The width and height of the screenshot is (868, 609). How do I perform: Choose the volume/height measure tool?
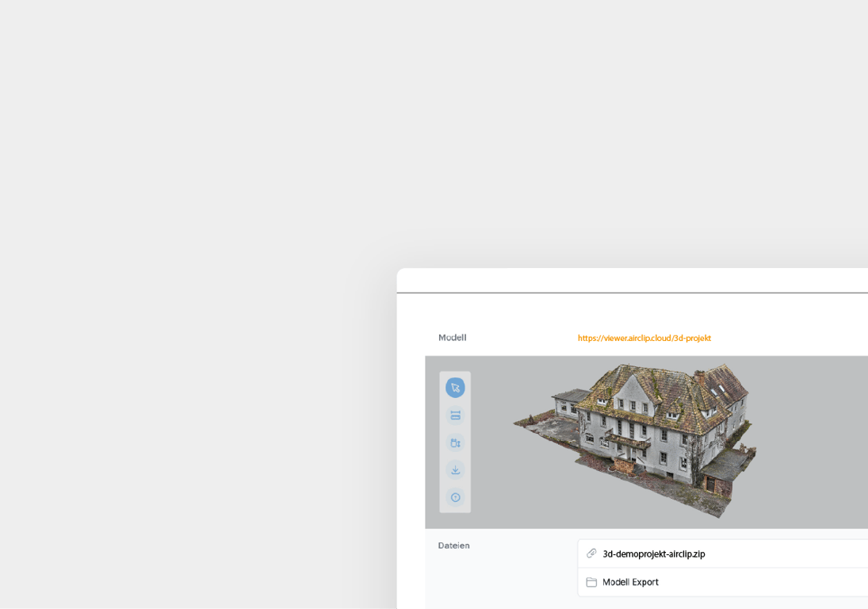pos(455,443)
